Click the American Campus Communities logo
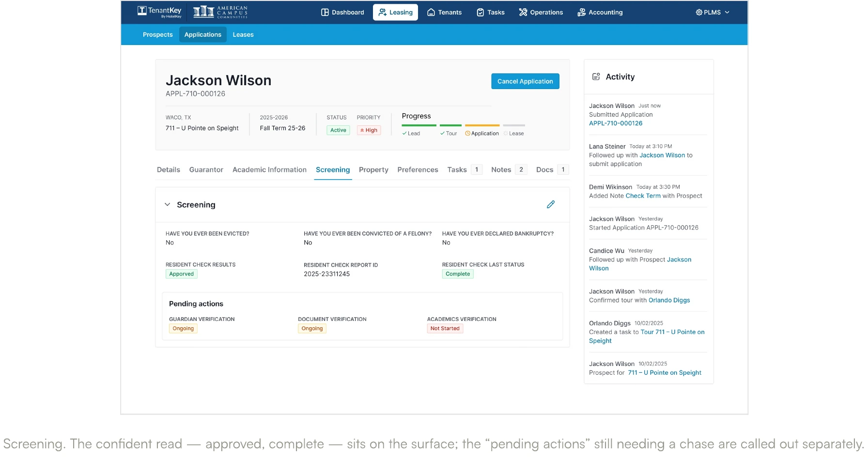868x457 pixels. [220, 12]
